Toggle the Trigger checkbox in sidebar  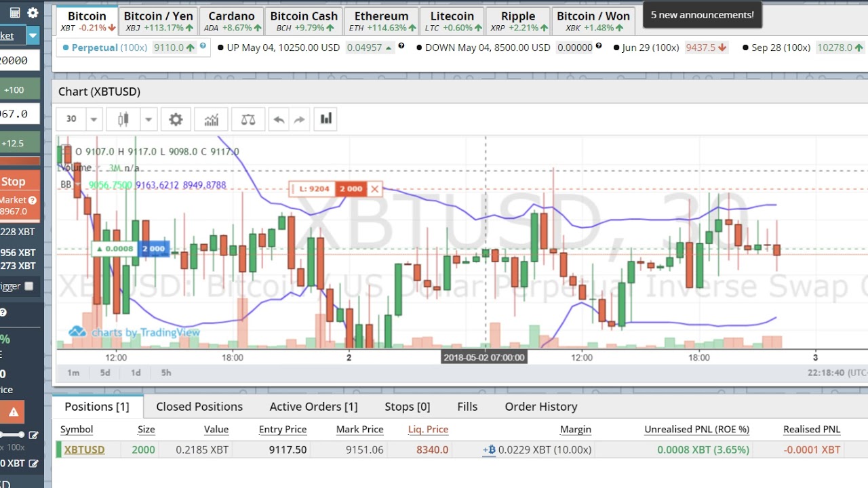pos(28,286)
